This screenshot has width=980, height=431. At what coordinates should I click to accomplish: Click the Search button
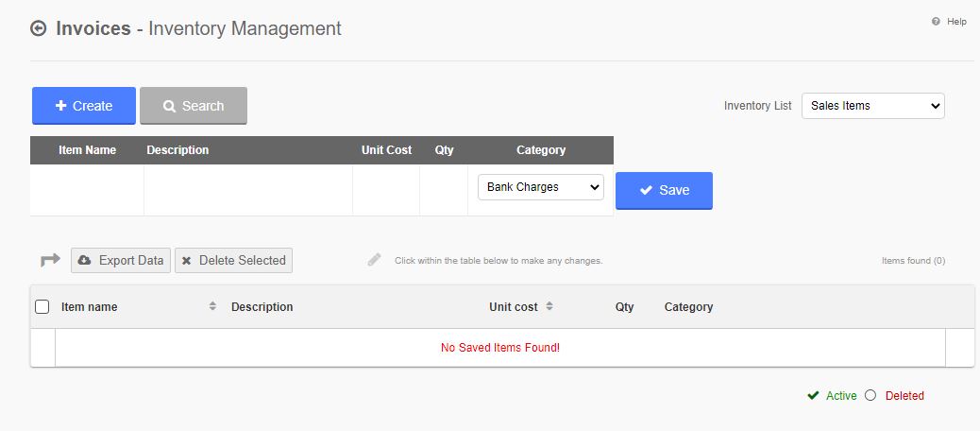click(194, 106)
